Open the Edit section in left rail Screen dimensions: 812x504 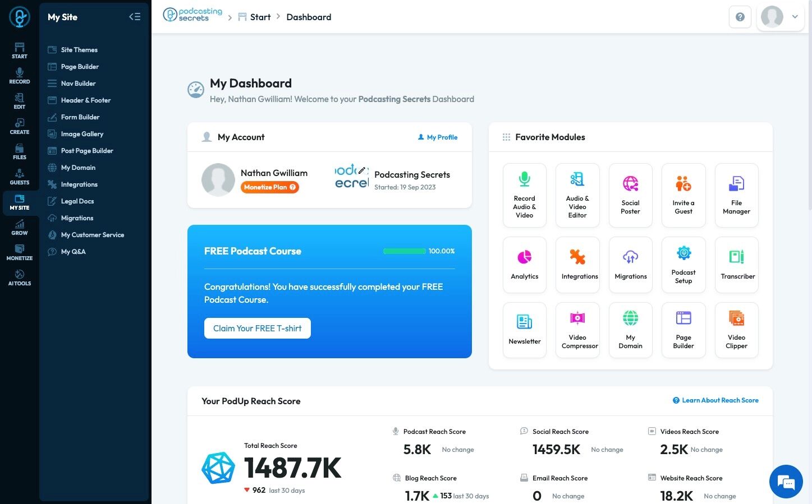[20, 101]
